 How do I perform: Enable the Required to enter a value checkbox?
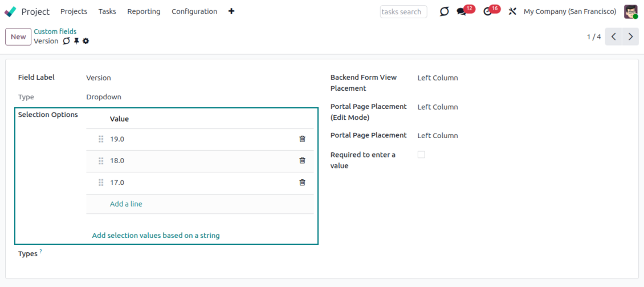pyautogui.click(x=421, y=155)
